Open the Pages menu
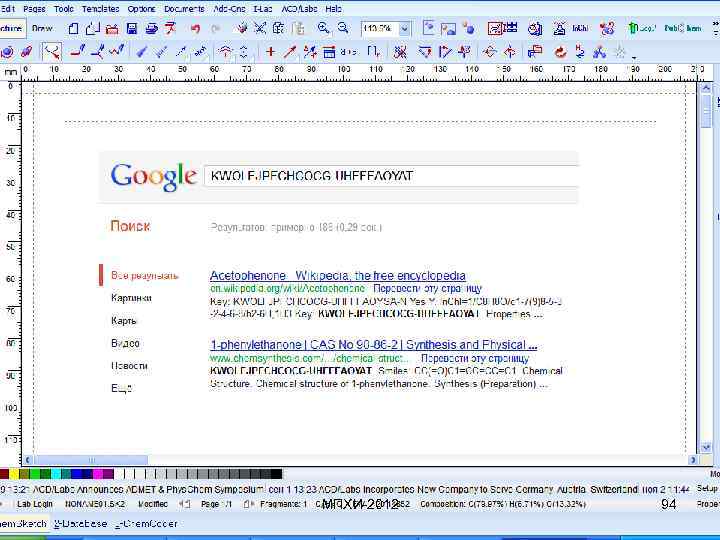720x540 pixels. (x=34, y=9)
